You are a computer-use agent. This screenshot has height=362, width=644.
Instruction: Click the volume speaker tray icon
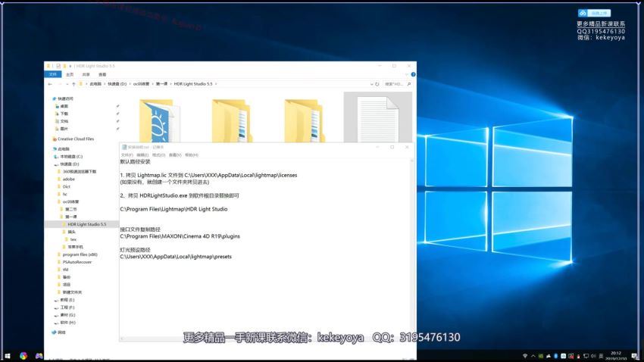[x=593, y=356]
